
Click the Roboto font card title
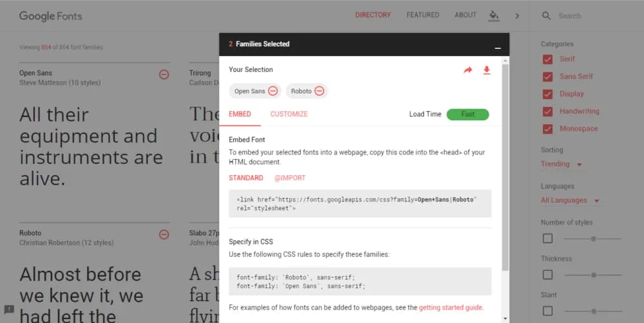30,233
